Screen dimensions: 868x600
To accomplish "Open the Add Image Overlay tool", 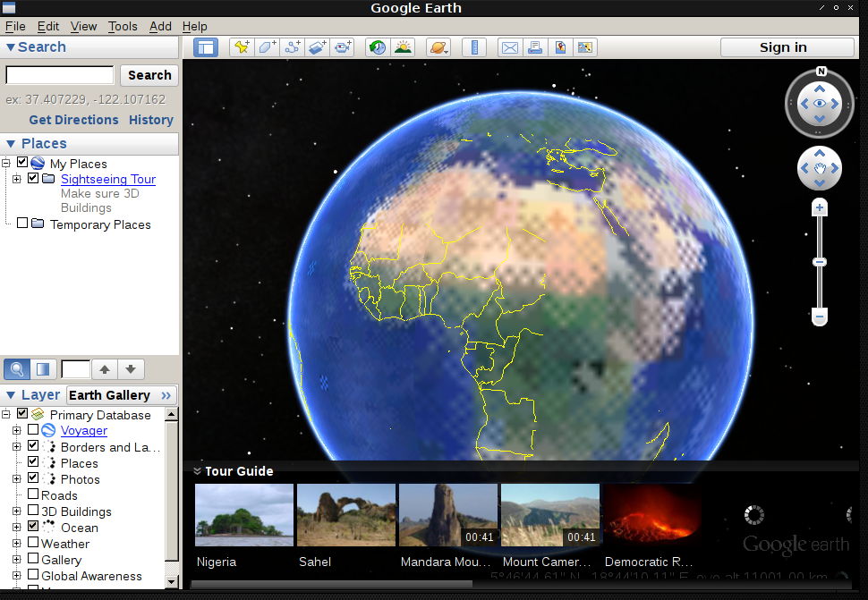I will [x=317, y=46].
